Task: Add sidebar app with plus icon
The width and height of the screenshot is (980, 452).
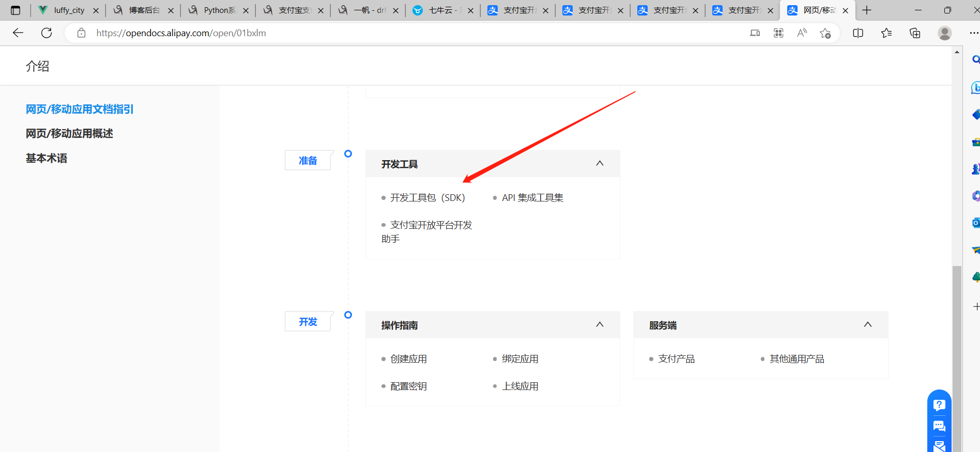Action: 976,306
